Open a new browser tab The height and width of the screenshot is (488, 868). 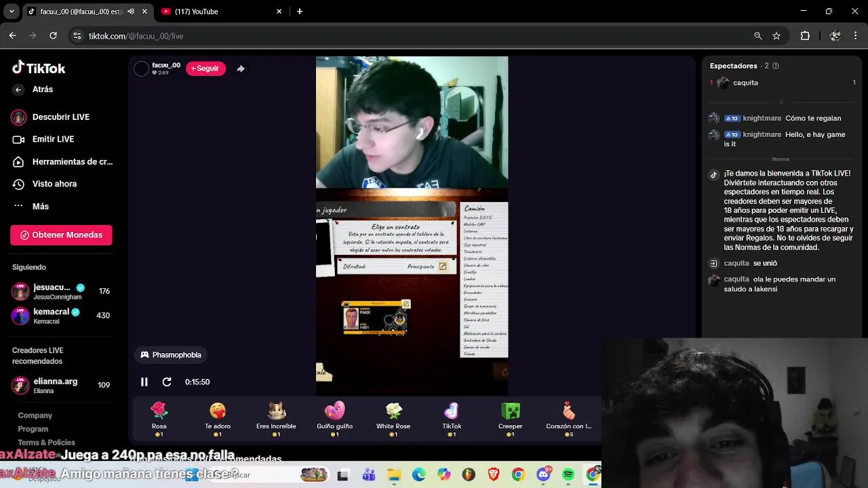(300, 12)
